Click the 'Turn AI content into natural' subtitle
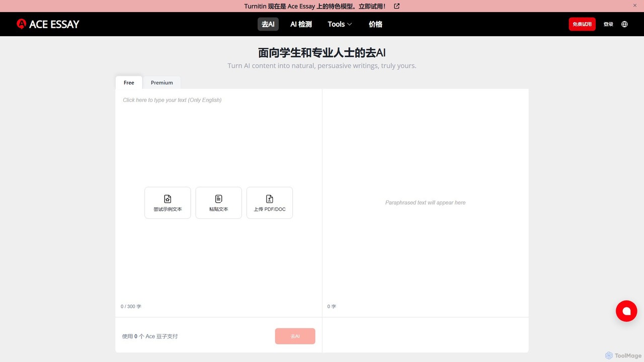This screenshot has width=644, height=362. point(322,66)
